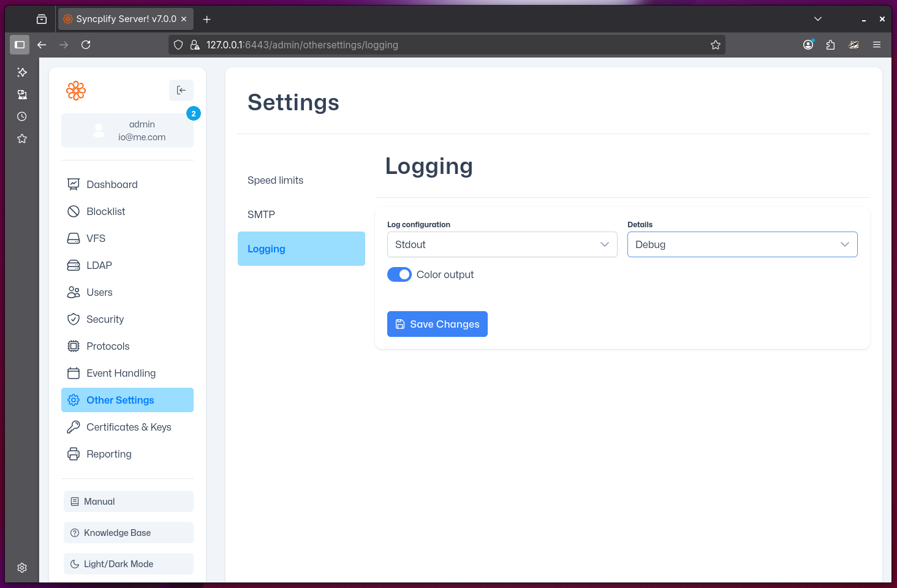The width and height of the screenshot is (897, 588).
Task: Open the VFS configuration page
Action: click(96, 238)
